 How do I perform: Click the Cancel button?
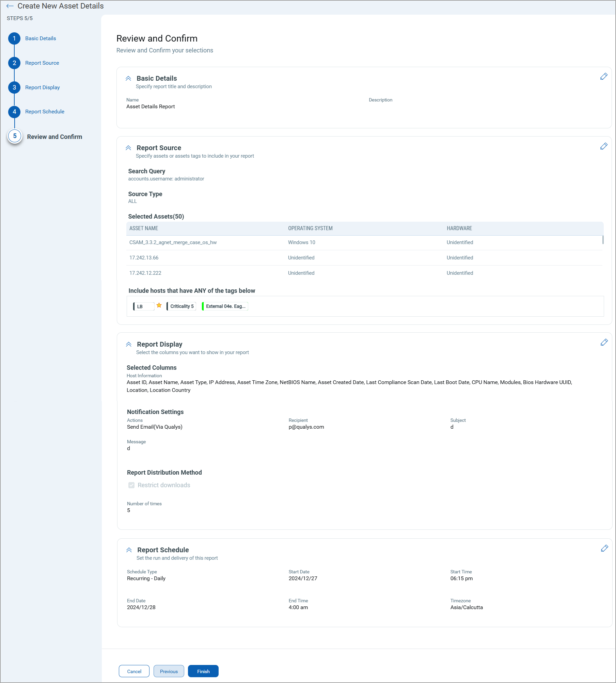click(134, 671)
